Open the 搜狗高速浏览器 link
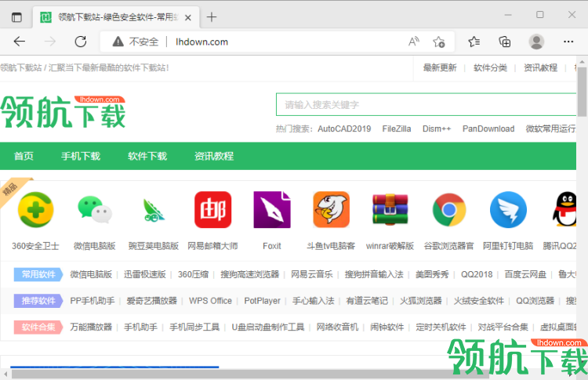 (x=250, y=274)
